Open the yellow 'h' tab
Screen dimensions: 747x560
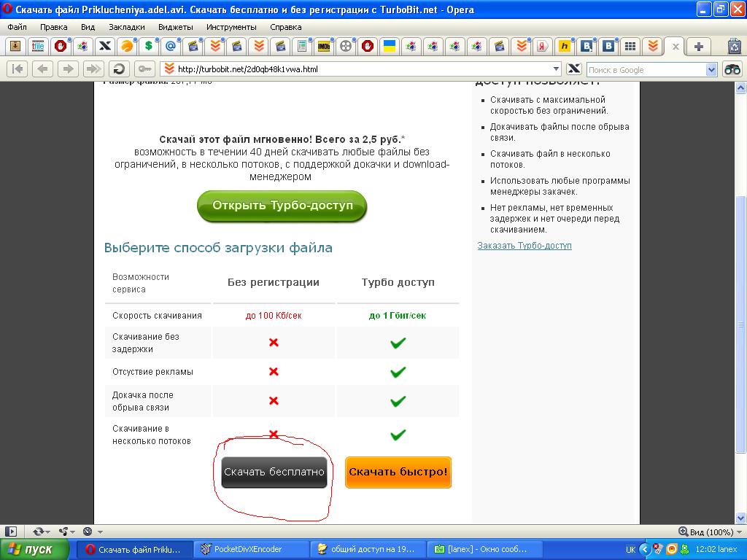[x=564, y=46]
